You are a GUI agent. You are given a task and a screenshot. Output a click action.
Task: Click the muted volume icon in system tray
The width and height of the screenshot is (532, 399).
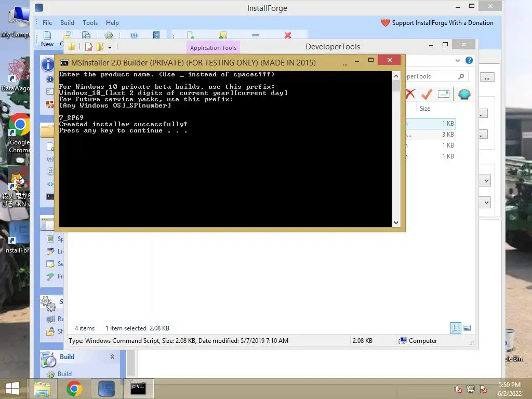(x=458, y=389)
